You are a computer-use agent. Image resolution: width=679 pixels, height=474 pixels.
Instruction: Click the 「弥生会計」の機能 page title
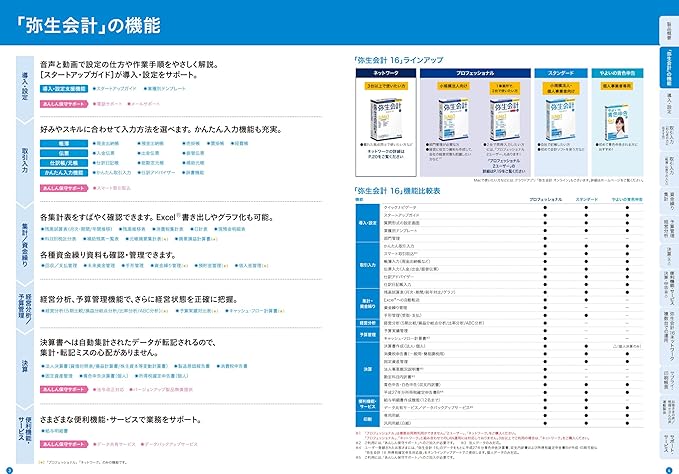pyautogui.click(x=87, y=26)
